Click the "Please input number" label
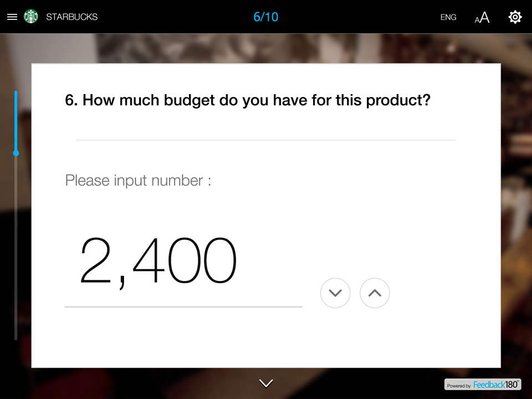 [x=138, y=181]
